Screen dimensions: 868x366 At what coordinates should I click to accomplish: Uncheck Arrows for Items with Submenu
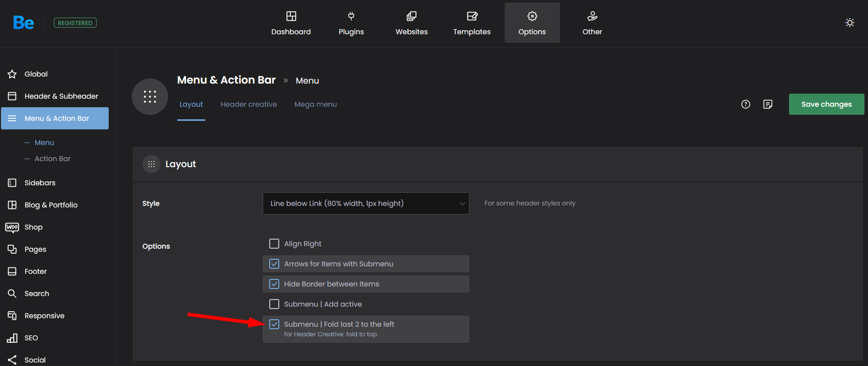[274, 264]
